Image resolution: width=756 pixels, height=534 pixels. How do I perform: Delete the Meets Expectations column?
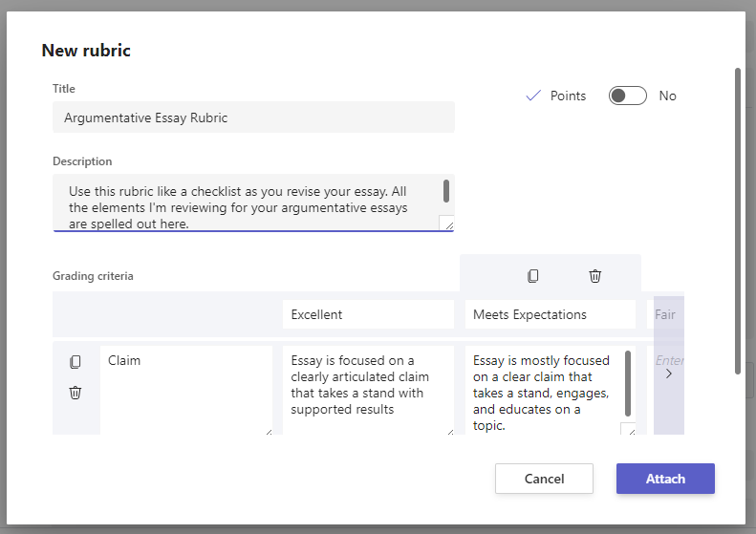click(x=594, y=276)
